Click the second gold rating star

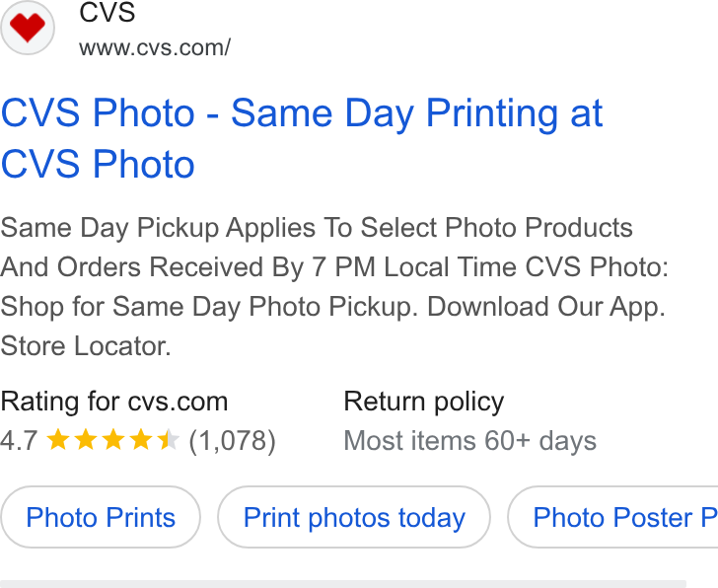tap(86, 440)
